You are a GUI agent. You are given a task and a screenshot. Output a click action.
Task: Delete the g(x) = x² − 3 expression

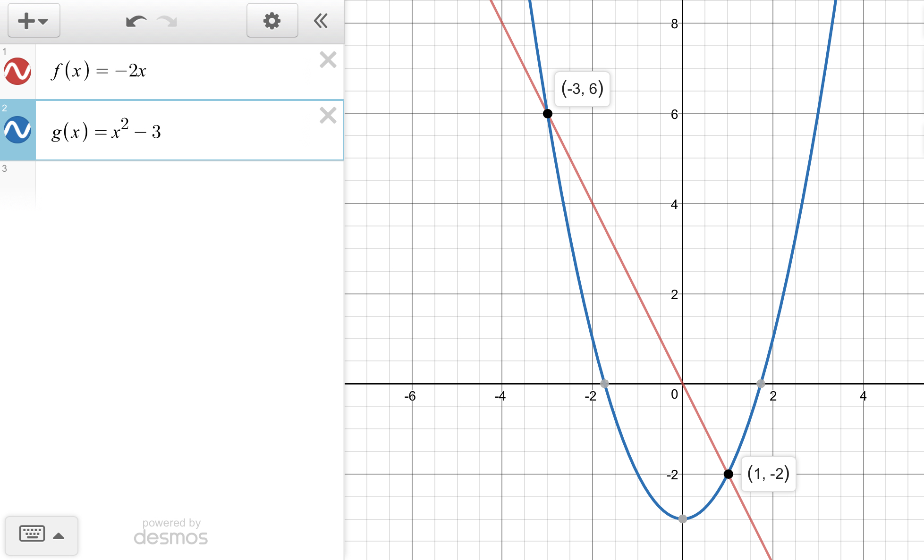pos(328,116)
